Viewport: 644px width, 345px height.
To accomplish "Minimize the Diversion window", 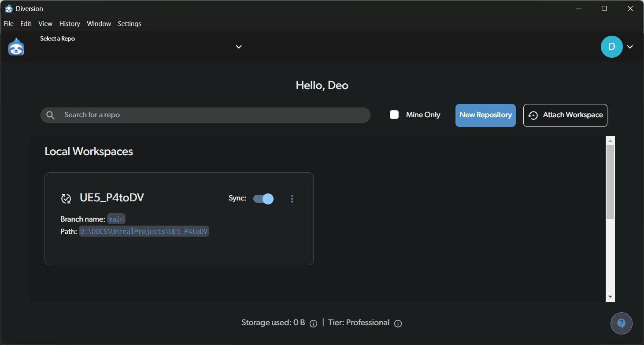I will click(x=578, y=8).
